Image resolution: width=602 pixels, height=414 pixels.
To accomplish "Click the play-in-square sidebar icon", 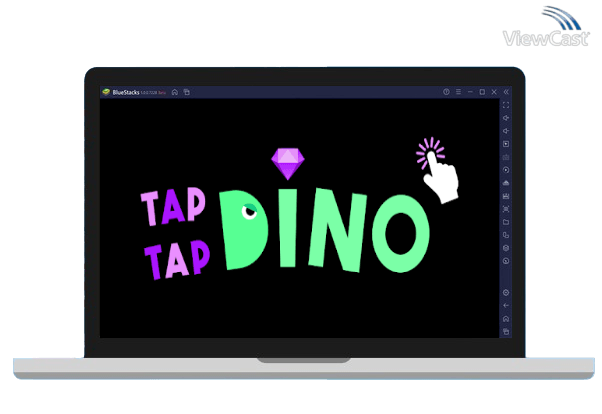I will 506,144.
